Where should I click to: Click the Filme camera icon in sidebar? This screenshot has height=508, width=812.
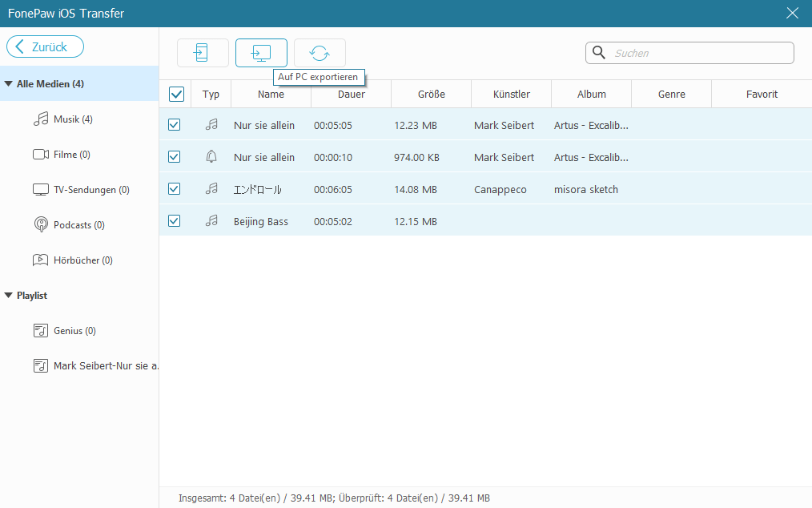pos(41,155)
